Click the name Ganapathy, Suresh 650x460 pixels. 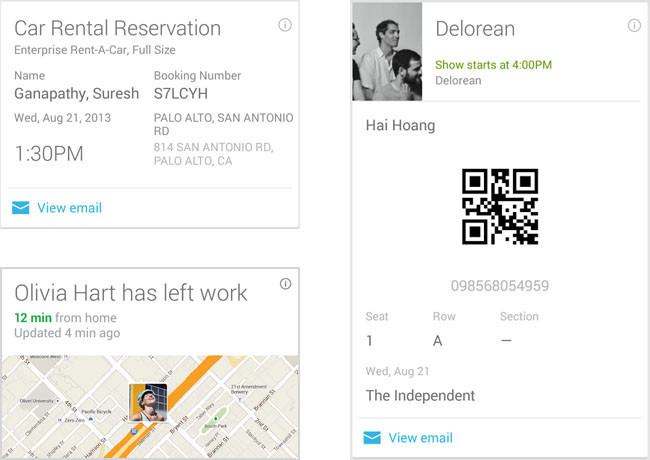75,94
